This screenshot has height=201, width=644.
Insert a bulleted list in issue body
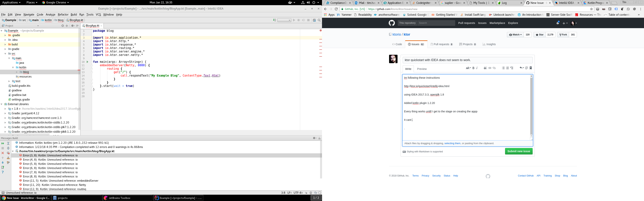point(503,68)
